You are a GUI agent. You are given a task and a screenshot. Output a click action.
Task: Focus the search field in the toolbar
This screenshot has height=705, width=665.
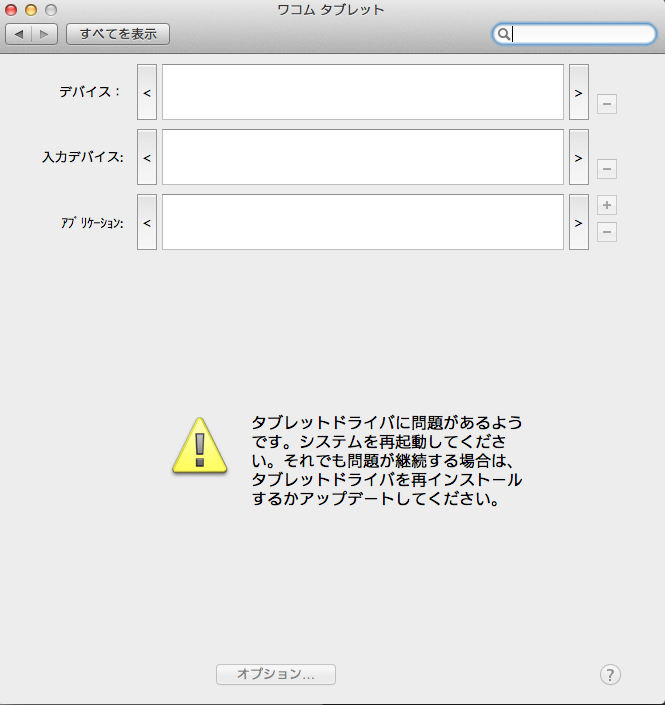pyautogui.click(x=574, y=34)
